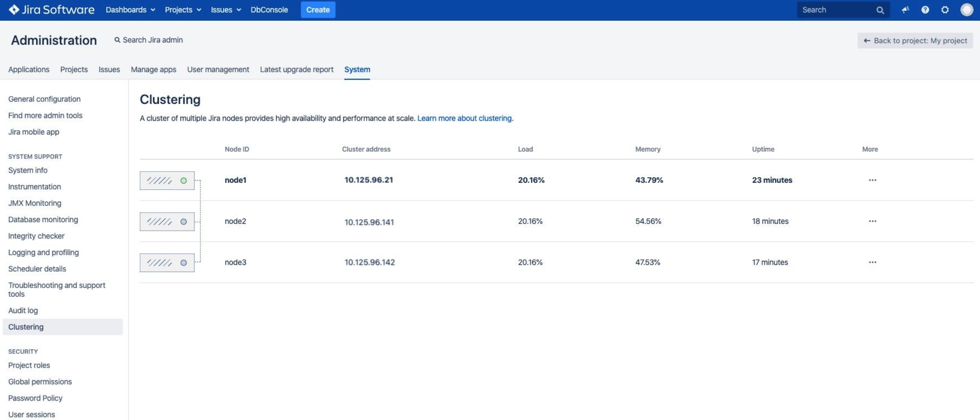Click uptime value 23 minutes
The width and height of the screenshot is (980, 420).
tap(772, 180)
